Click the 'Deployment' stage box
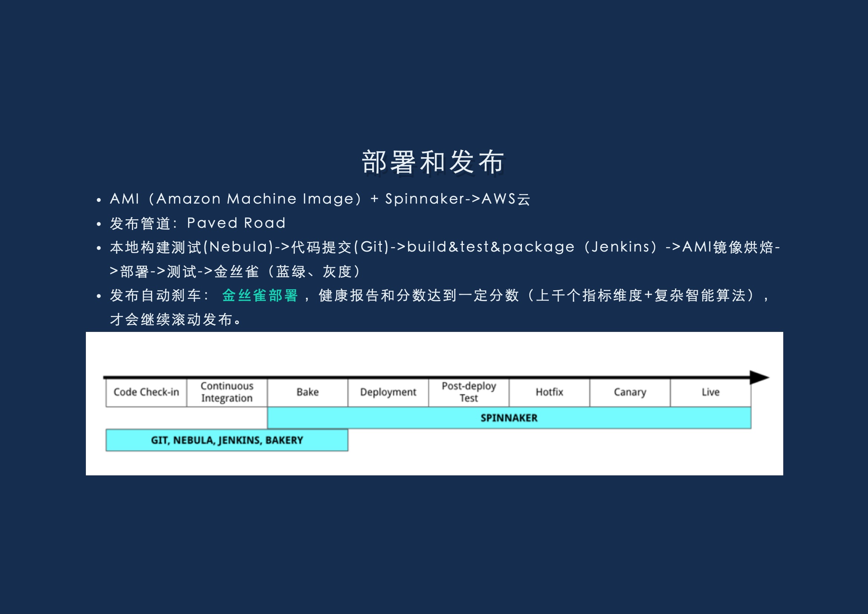The image size is (868, 614). [x=388, y=392]
